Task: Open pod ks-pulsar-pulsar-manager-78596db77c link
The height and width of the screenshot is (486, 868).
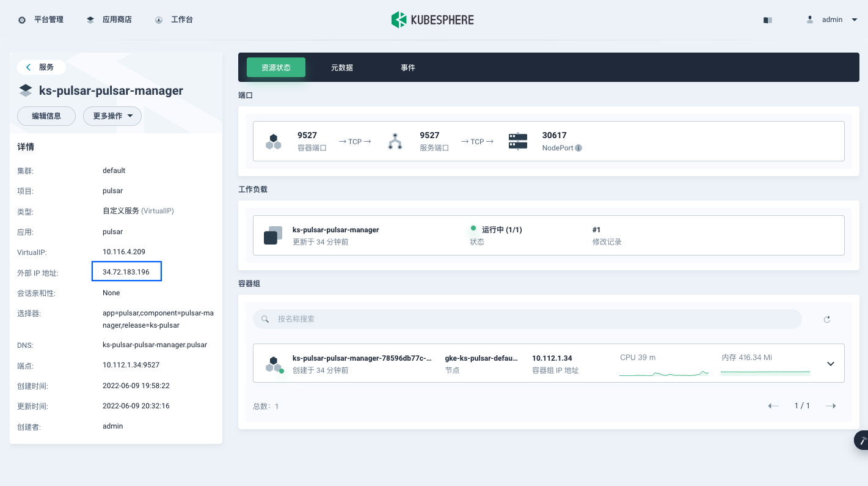Action: [x=362, y=358]
